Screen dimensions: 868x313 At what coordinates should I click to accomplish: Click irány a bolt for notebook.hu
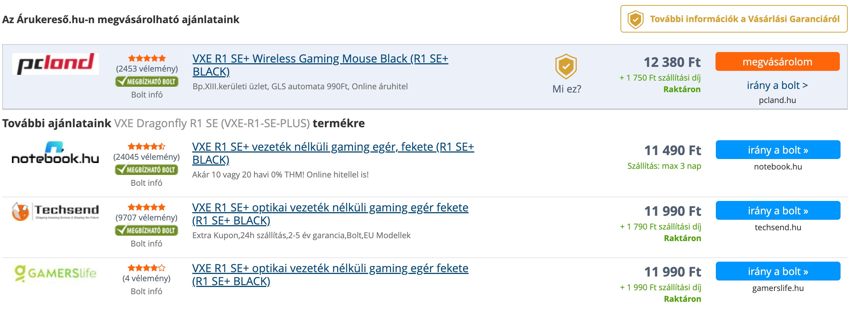778,150
